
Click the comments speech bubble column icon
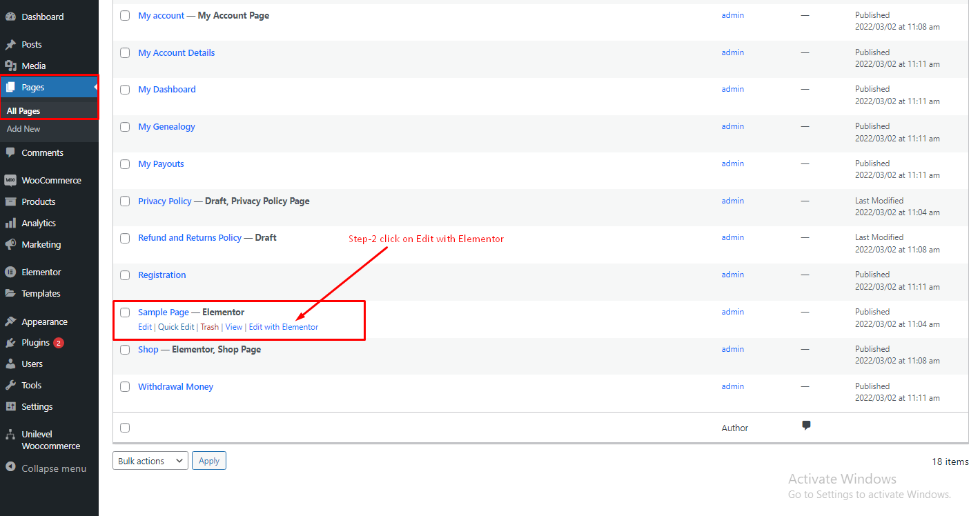tap(806, 426)
